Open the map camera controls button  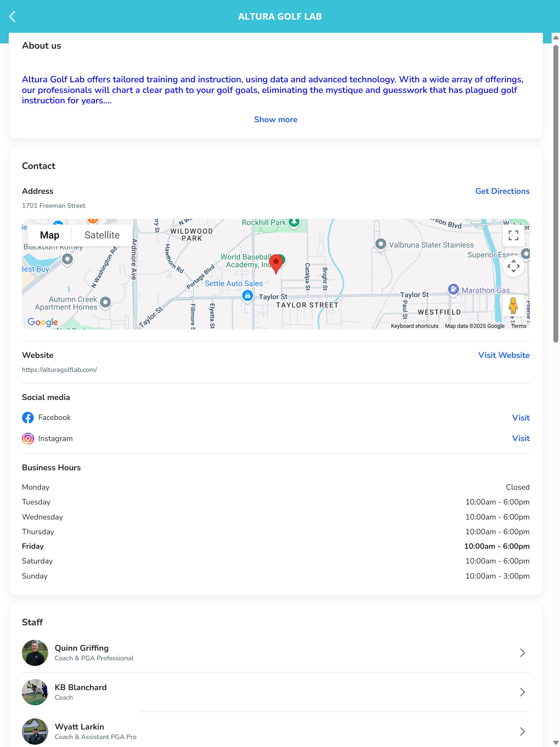[x=513, y=266]
